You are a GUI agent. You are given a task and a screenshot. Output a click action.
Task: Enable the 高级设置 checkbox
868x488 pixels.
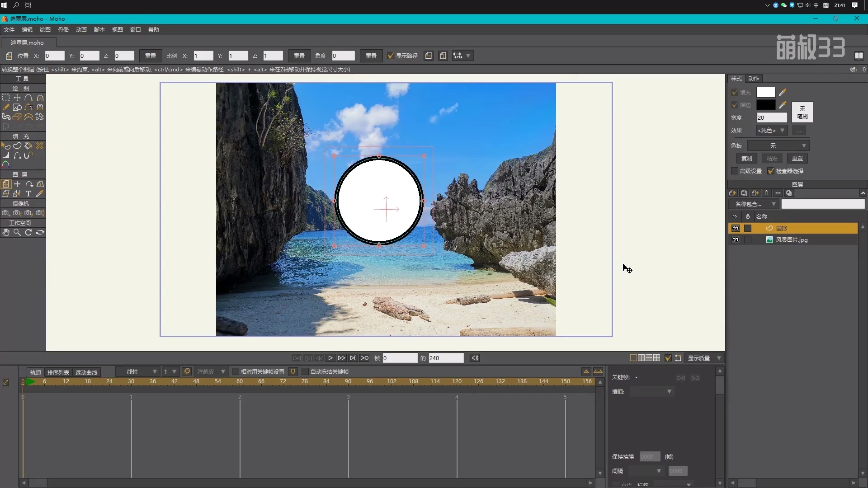tap(735, 171)
